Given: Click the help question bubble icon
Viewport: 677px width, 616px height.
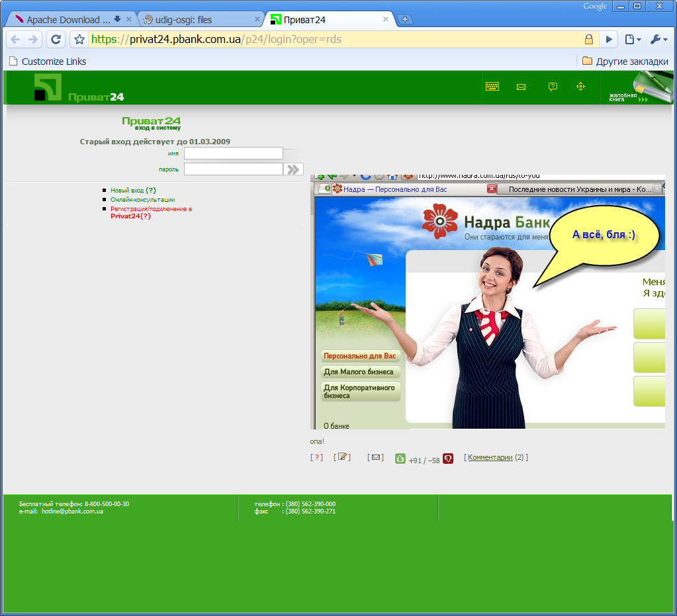Looking at the screenshot, I should 553,87.
